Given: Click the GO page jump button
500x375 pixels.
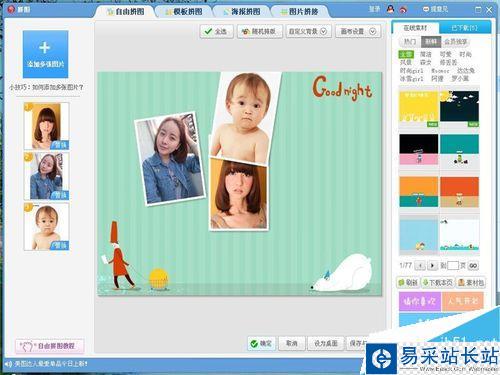Looking at the screenshot, I should (473, 266).
